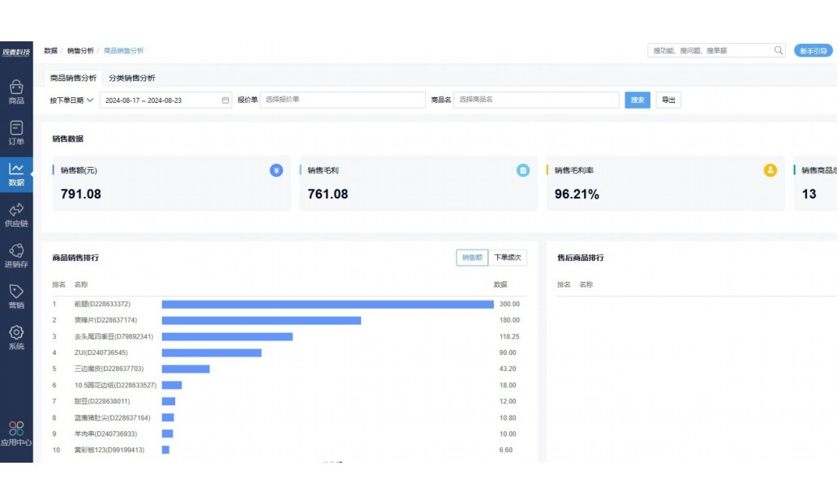Open the 系统 gear settings icon
Viewport: 837px width, 504px height.
16,338
